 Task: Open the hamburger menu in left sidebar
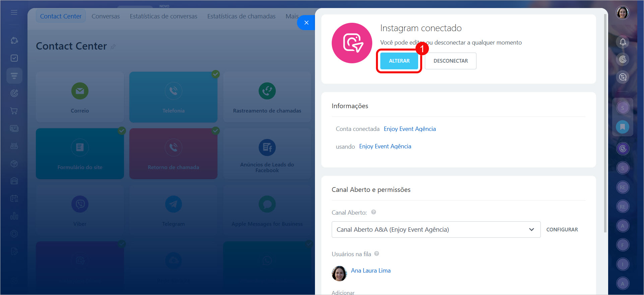tap(14, 12)
